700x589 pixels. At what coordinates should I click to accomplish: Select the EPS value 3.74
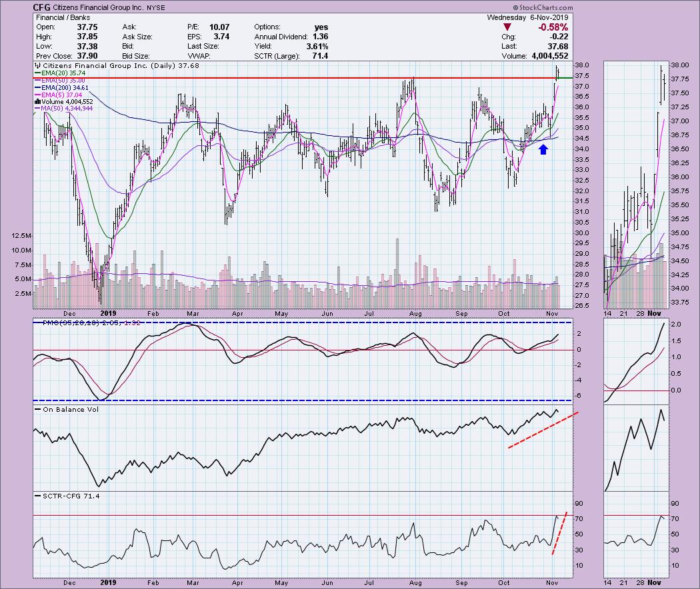221,37
